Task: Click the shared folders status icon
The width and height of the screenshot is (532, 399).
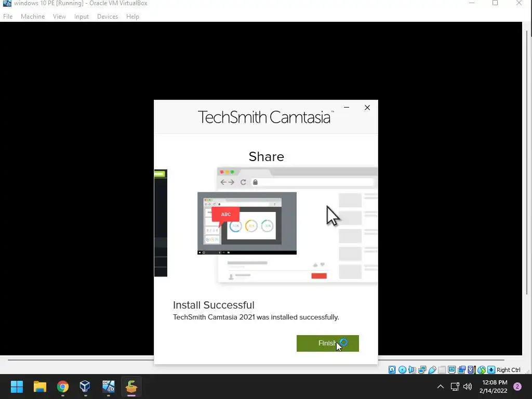Action: (442, 370)
